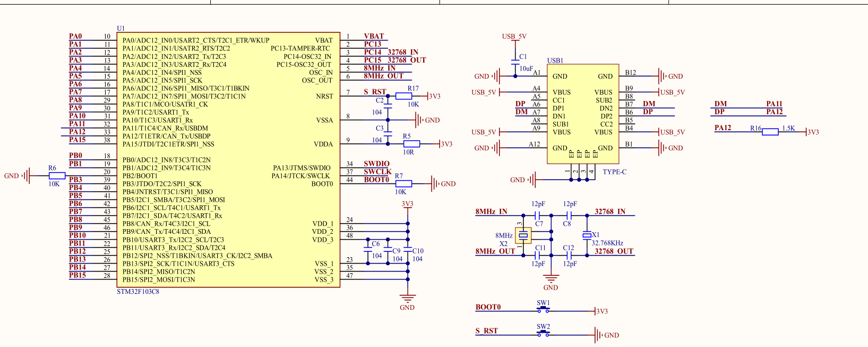This screenshot has width=868, height=347.
Task: Click the STM32F103C8 part name text
Action: [138, 292]
